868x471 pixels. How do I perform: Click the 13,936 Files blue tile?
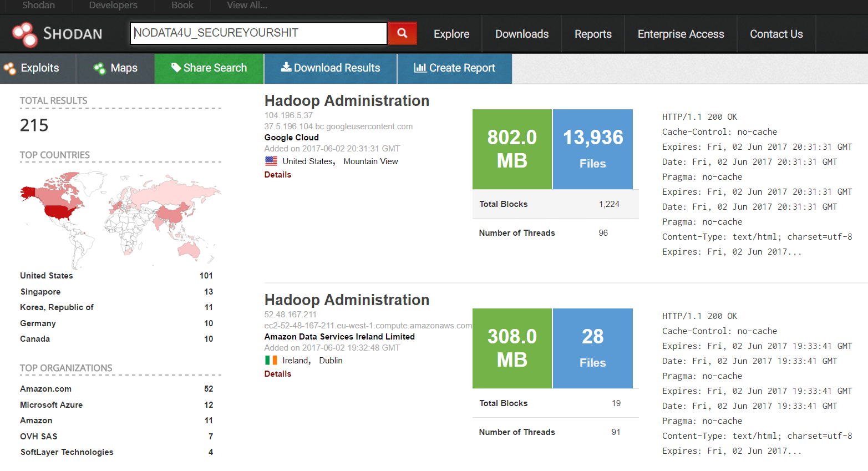click(593, 149)
